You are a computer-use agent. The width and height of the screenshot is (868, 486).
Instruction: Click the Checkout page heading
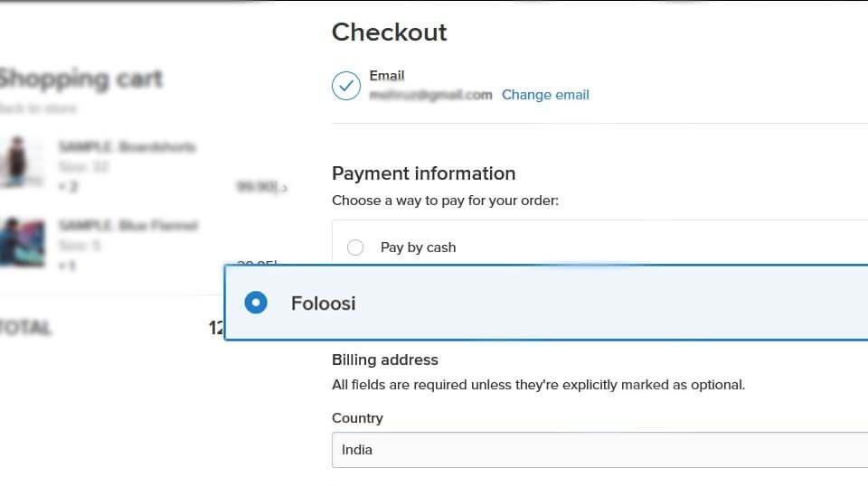(389, 32)
